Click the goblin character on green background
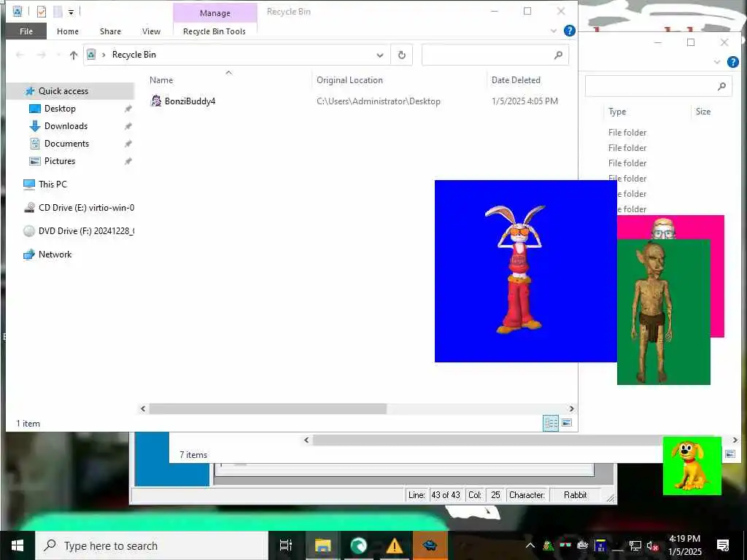The width and height of the screenshot is (747, 560). coord(651,312)
